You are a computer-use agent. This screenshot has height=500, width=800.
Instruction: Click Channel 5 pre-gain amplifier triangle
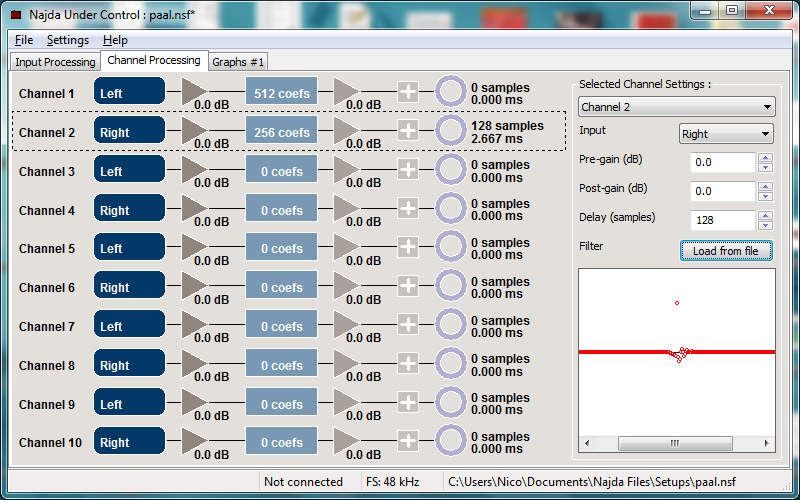pyautogui.click(x=194, y=247)
